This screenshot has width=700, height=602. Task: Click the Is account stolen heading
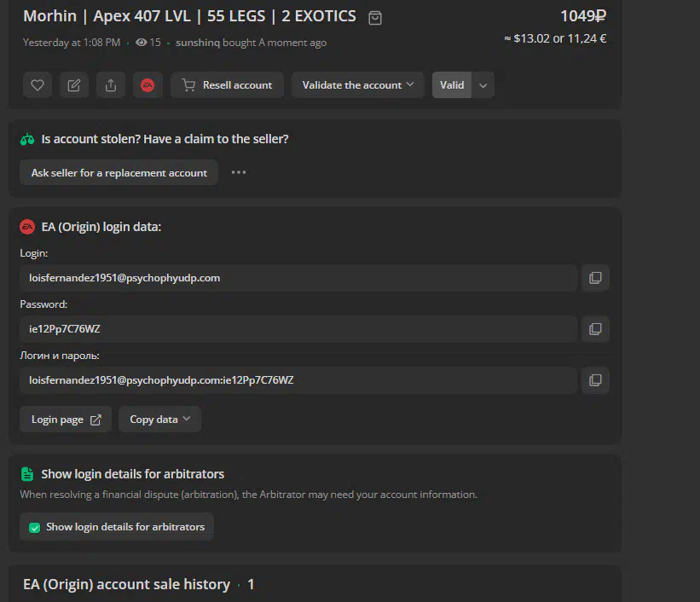click(165, 139)
